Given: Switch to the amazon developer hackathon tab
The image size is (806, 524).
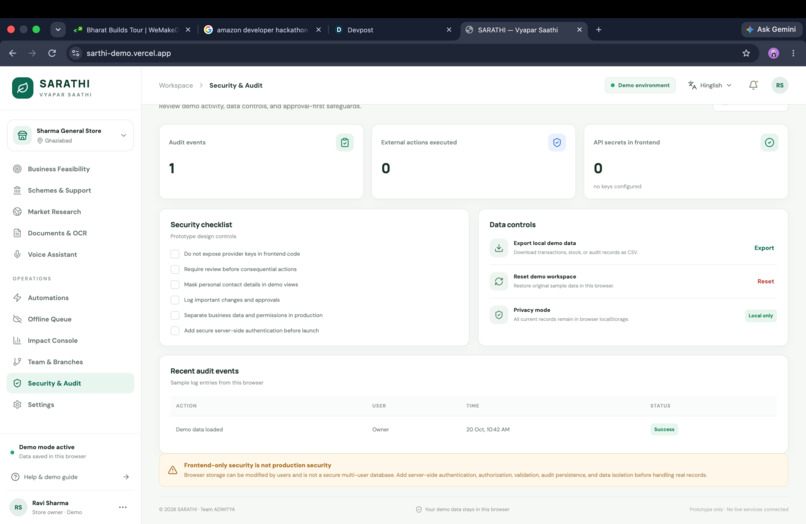Looking at the screenshot, I should [262, 30].
